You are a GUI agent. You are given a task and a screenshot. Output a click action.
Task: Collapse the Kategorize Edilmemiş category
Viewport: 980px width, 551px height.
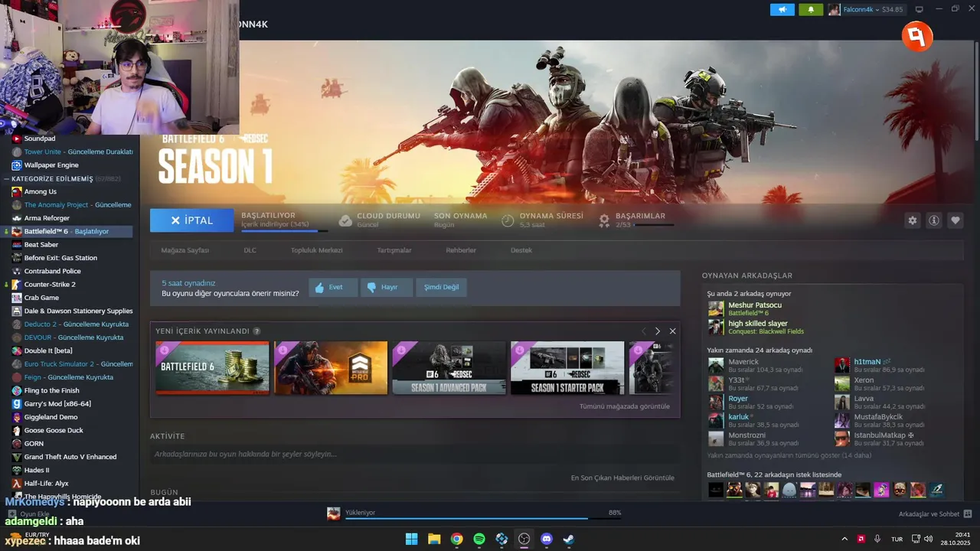7,178
